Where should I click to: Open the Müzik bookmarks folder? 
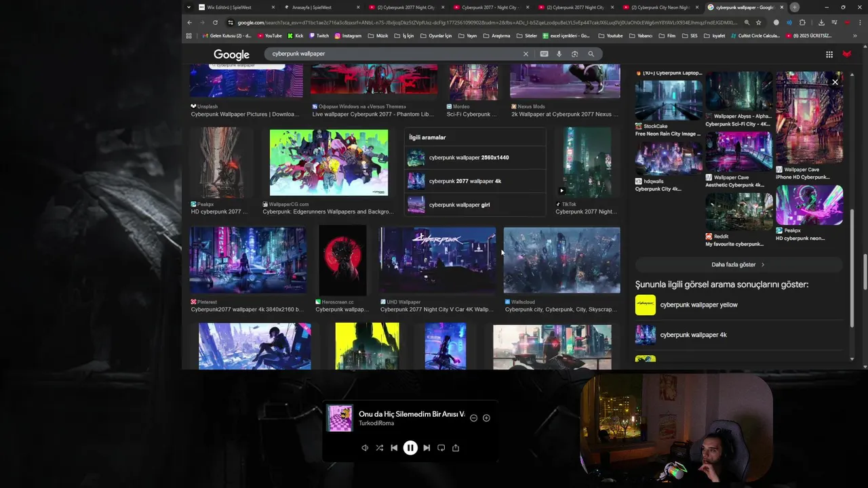tap(378, 36)
